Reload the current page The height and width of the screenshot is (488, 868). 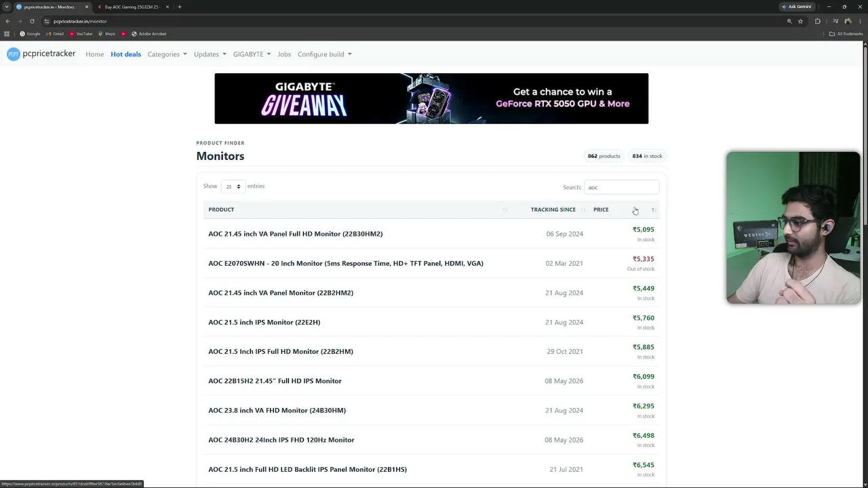32,21
